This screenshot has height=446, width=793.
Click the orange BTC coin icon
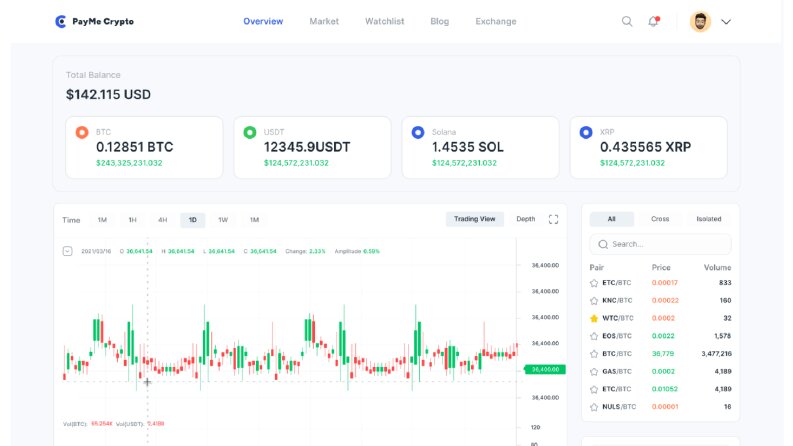[x=82, y=132]
